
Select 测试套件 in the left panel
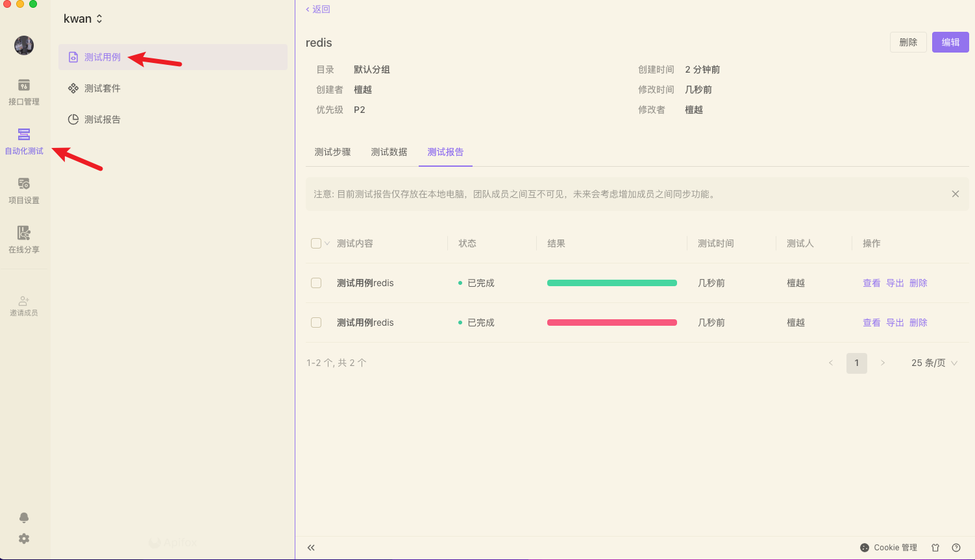(173, 88)
